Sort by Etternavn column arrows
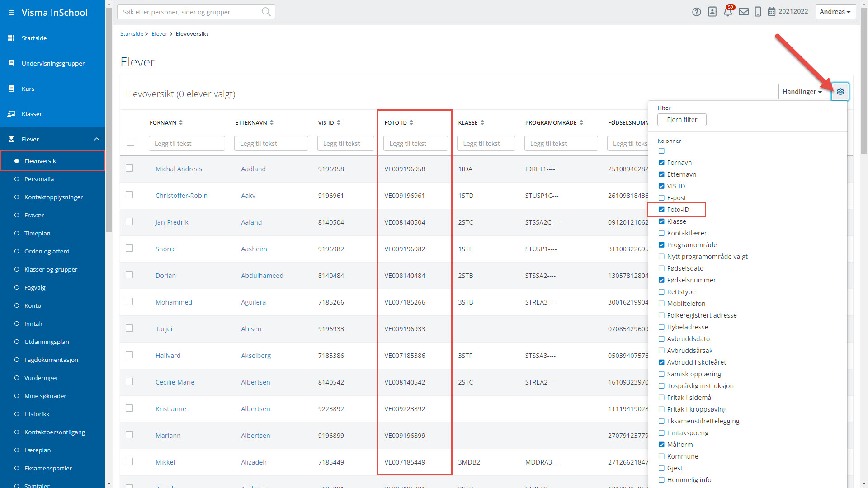This screenshot has width=868, height=488. tap(272, 122)
